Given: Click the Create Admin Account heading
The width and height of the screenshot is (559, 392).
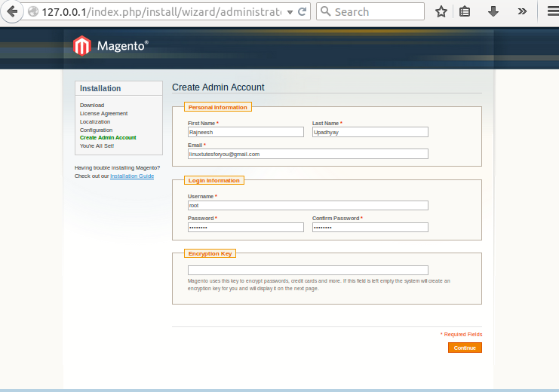Looking at the screenshot, I should pyautogui.click(x=218, y=87).
